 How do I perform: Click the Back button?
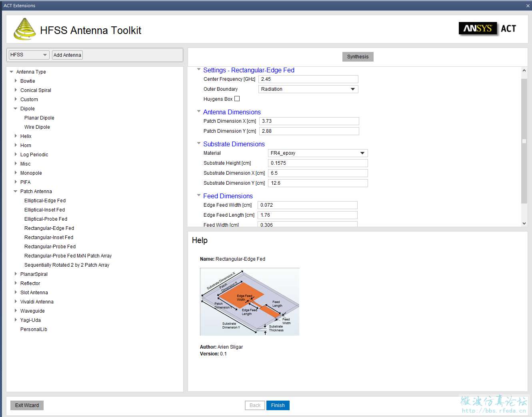(255, 405)
